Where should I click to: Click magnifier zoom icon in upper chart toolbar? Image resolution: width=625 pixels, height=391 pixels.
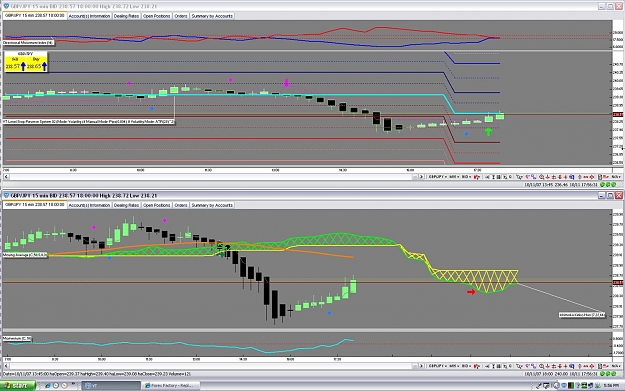click(541, 177)
